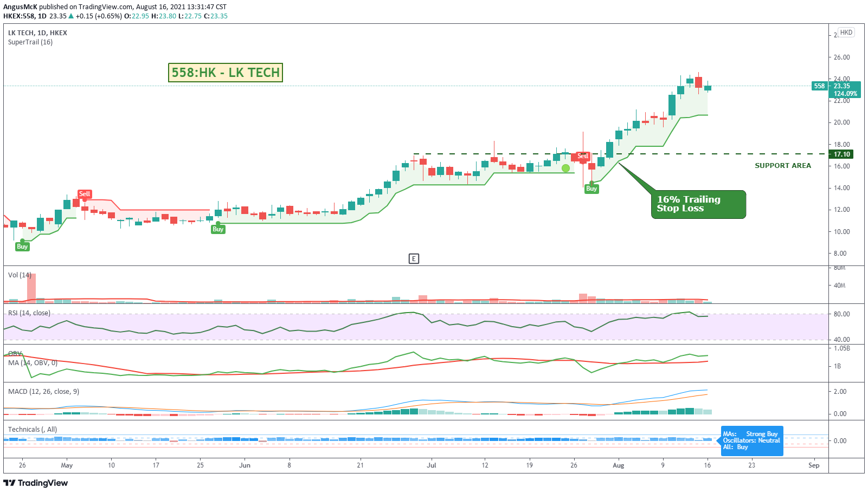The width and height of the screenshot is (868, 493).
Task: Click the 1.05B OBV axis label
Action: point(842,348)
